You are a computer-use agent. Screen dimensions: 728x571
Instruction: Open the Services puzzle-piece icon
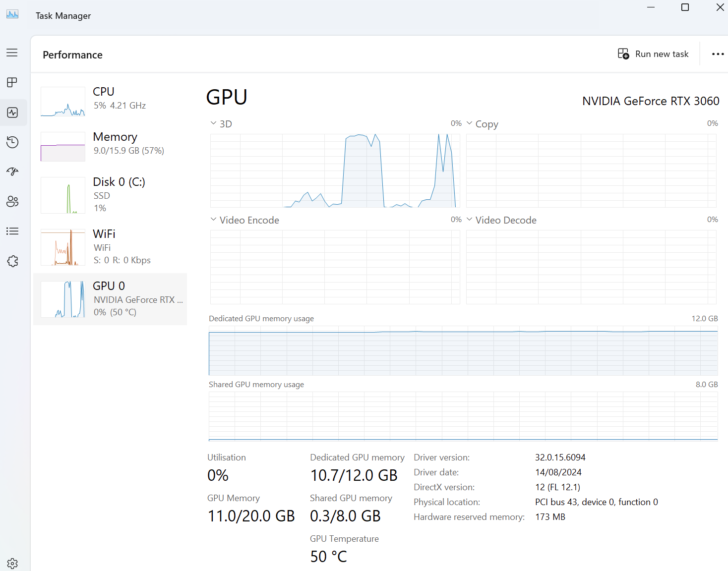coord(12,261)
